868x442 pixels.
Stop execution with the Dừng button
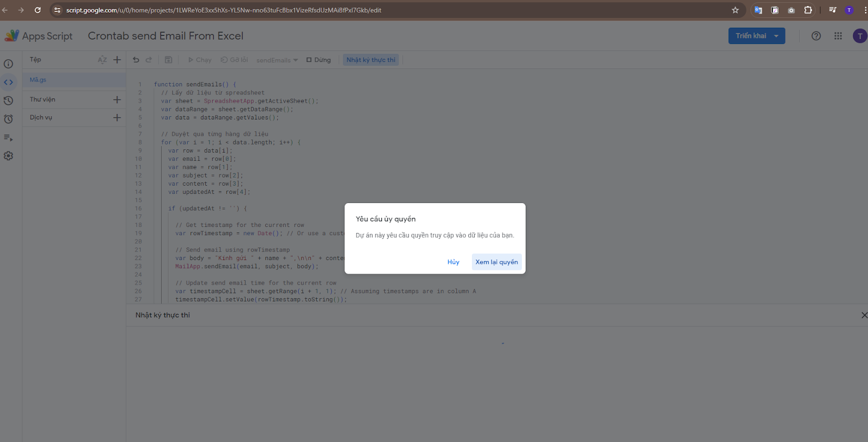[x=318, y=60]
